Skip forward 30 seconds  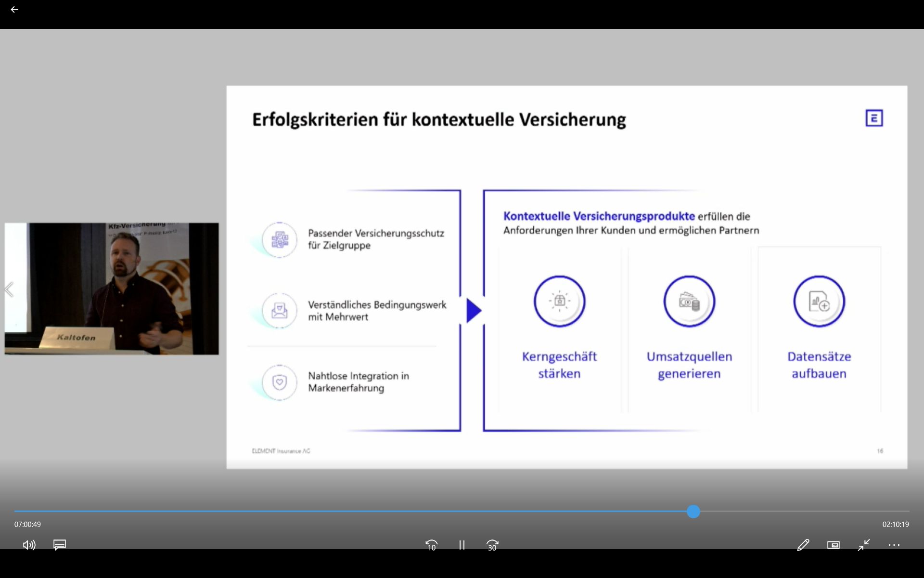coord(492,545)
